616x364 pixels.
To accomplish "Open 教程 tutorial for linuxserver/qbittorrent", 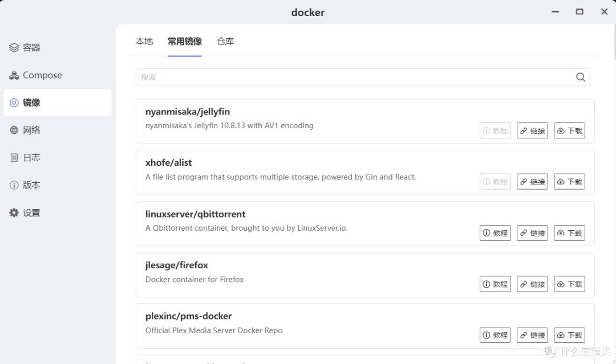I will pyautogui.click(x=495, y=233).
